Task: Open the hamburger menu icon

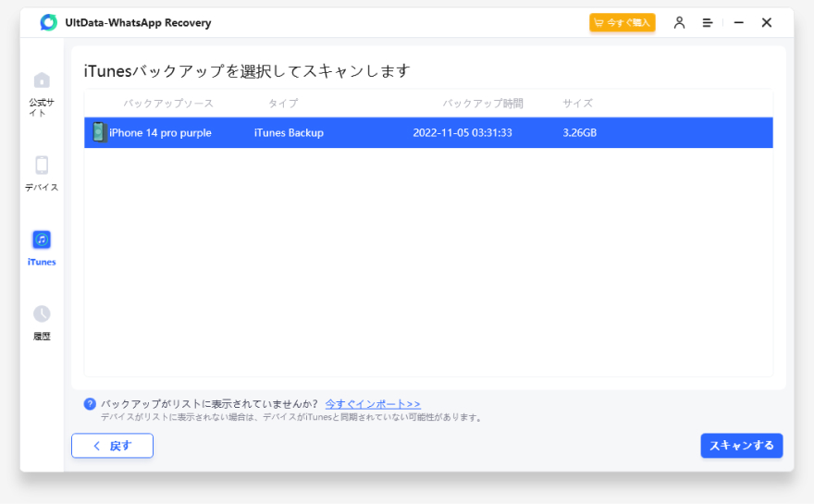Action: [707, 23]
